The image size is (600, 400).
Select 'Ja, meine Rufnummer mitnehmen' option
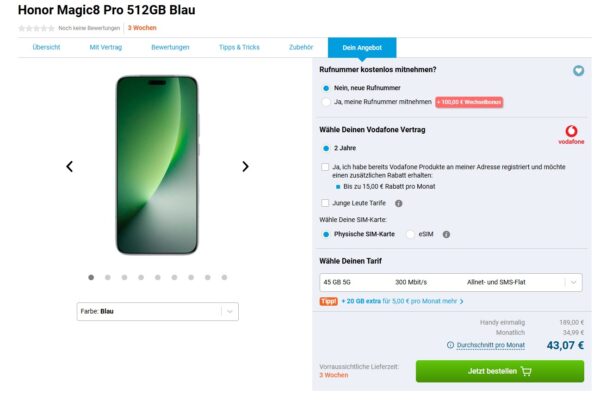326,102
